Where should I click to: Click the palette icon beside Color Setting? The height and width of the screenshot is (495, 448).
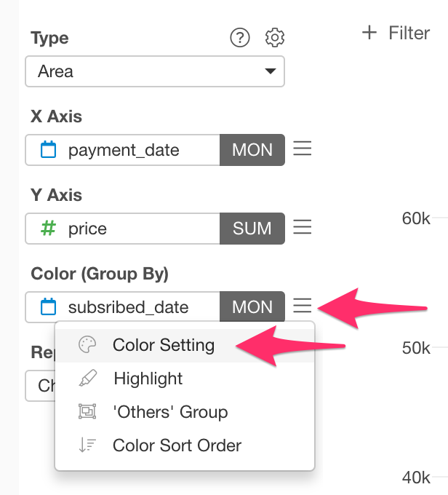tap(87, 345)
